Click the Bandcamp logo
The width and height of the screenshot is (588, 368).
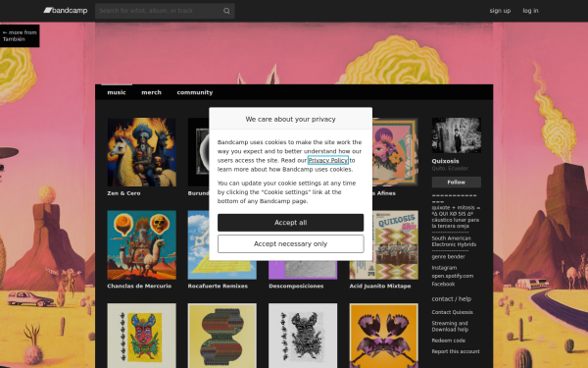tap(66, 11)
